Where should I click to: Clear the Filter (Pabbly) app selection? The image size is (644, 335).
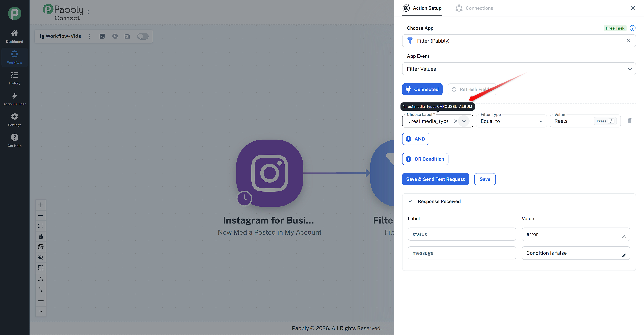[629, 41]
